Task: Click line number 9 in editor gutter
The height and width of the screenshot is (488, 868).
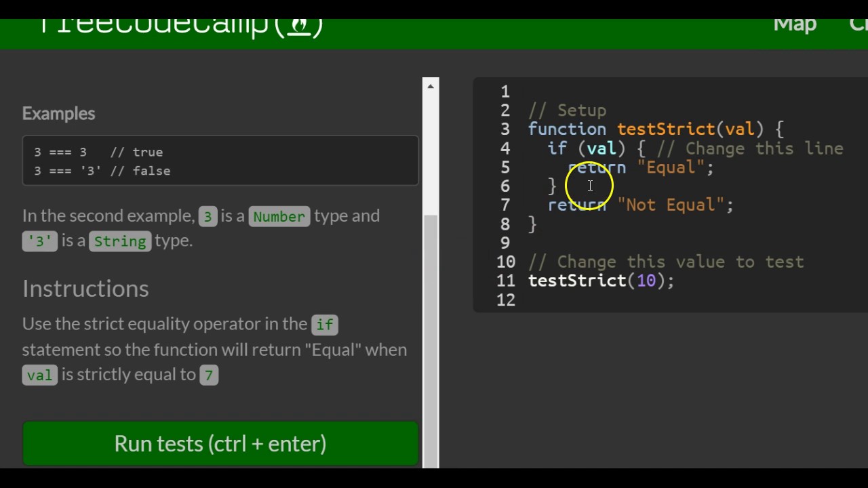Action: (505, 243)
